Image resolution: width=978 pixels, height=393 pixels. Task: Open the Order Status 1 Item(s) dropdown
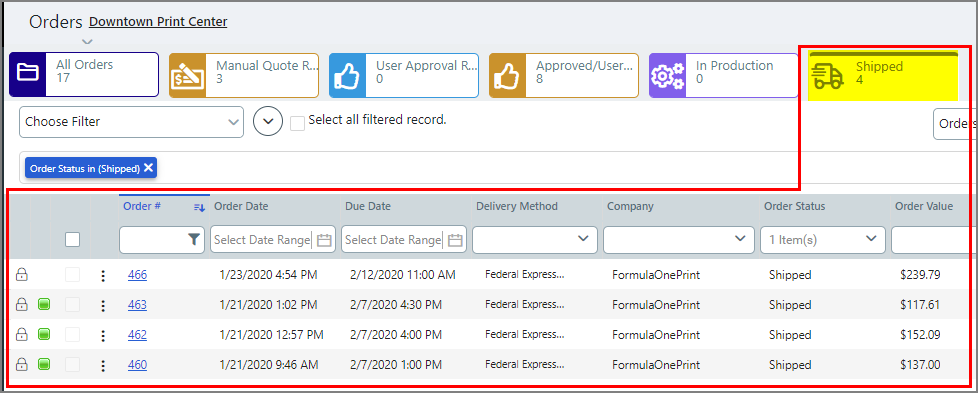pyautogui.click(x=823, y=240)
